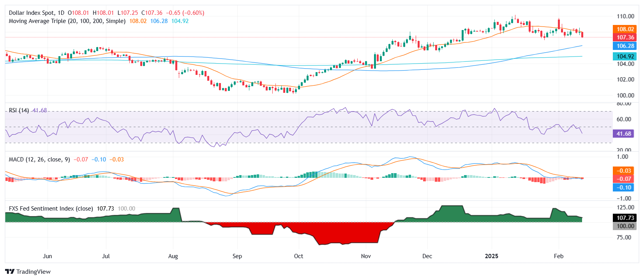The image size is (644, 280).
Task: Select the FXS Fed Sentiment Index label
Action: click(51, 209)
